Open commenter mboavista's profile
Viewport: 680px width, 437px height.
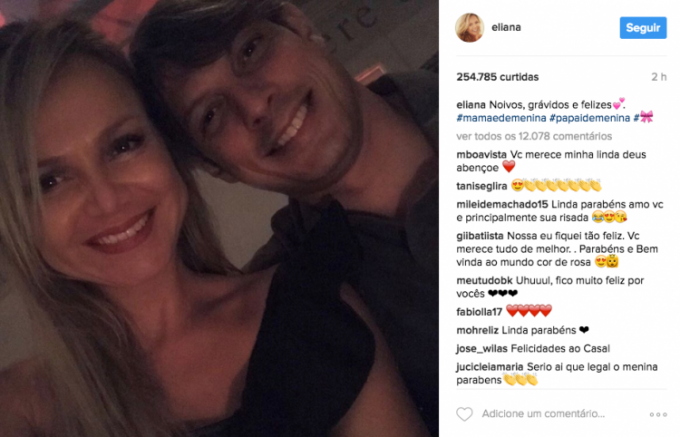tap(481, 155)
